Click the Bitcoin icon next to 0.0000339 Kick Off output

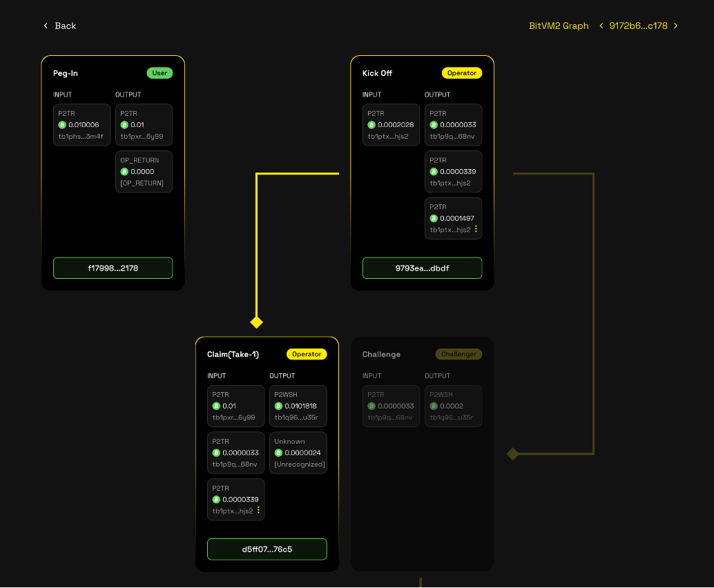(433, 171)
